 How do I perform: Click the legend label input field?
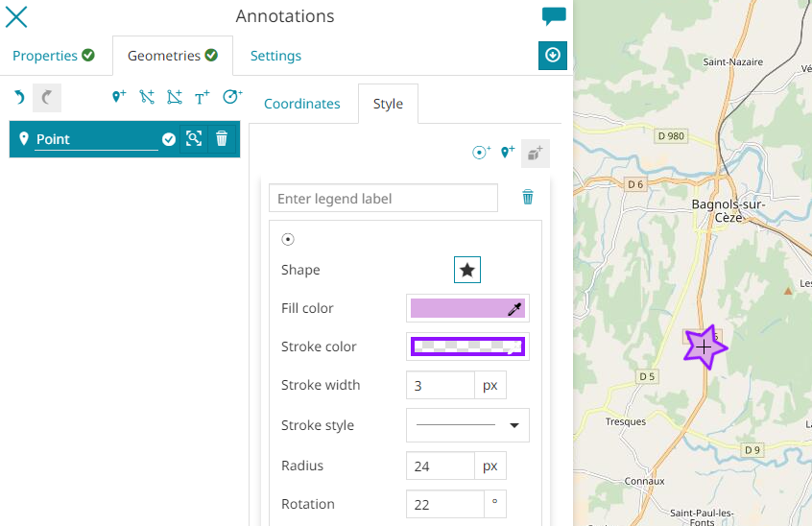pyautogui.click(x=383, y=199)
